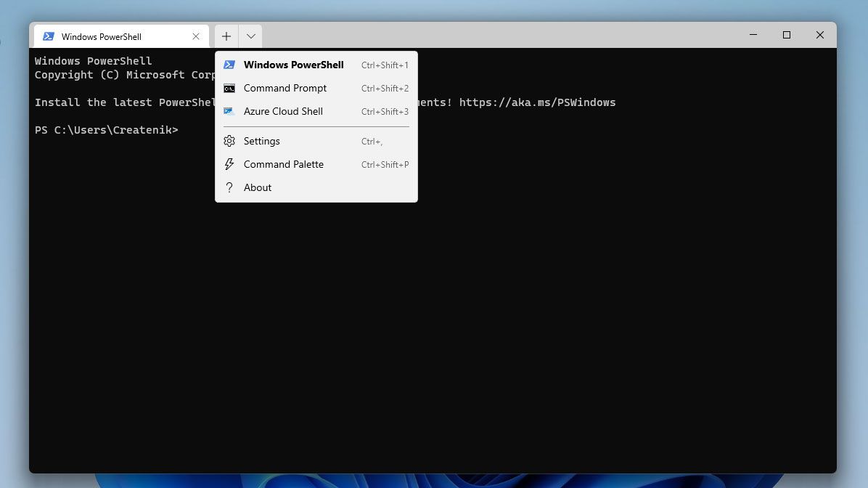868x488 pixels.
Task: Click the About question mark icon
Action: click(x=229, y=188)
